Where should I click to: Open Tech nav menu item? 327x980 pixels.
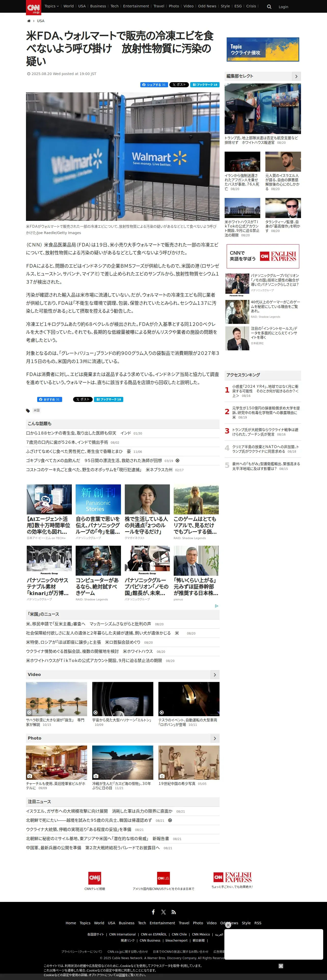pos(115,6)
